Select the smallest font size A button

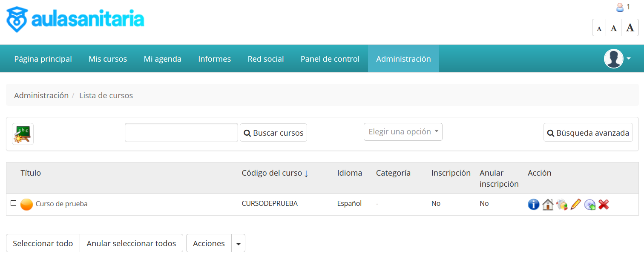coord(599,28)
